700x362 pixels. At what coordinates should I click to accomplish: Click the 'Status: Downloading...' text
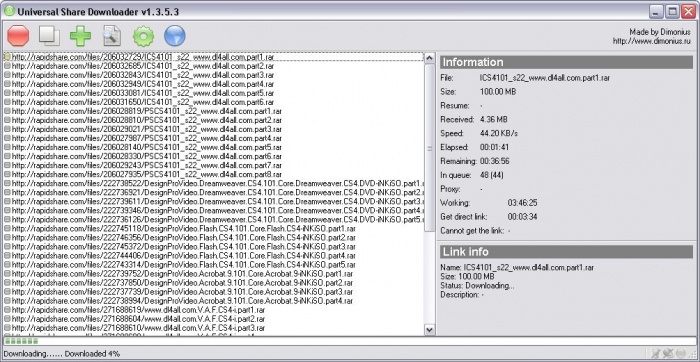pos(477,286)
